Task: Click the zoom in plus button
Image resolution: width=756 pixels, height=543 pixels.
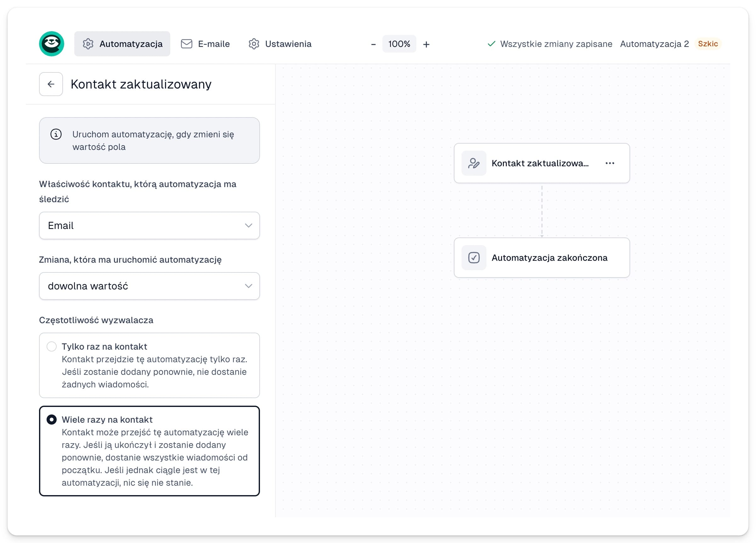Action: click(426, 44)
